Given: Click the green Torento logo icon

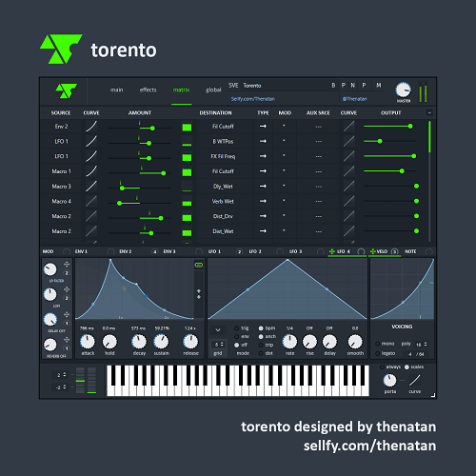Looking at the screenshot, I should click(67, 90).
